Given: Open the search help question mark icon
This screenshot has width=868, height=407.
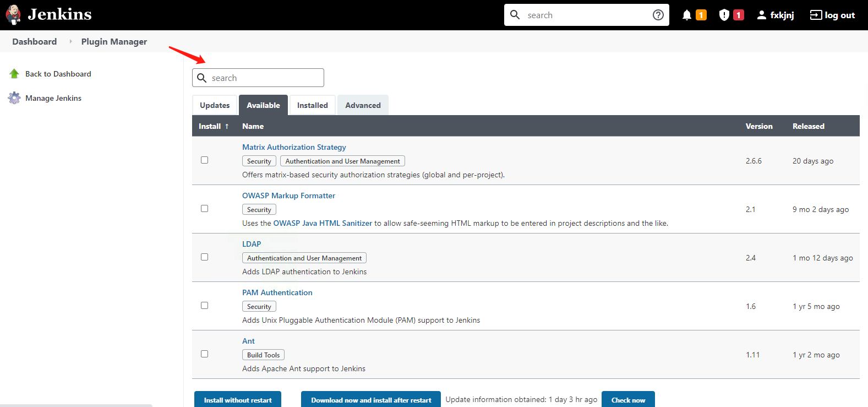Looking at the screenshot, I should 658,15.
